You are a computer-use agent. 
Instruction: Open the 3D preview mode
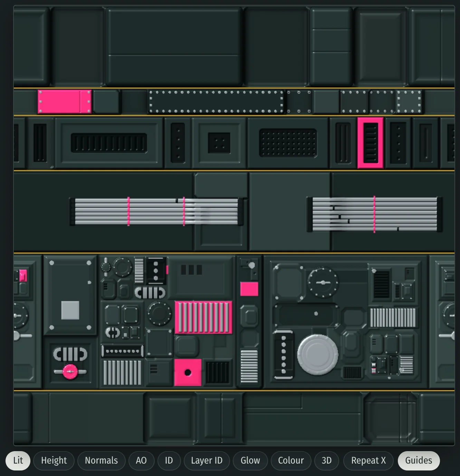click(x=326, y=460)
